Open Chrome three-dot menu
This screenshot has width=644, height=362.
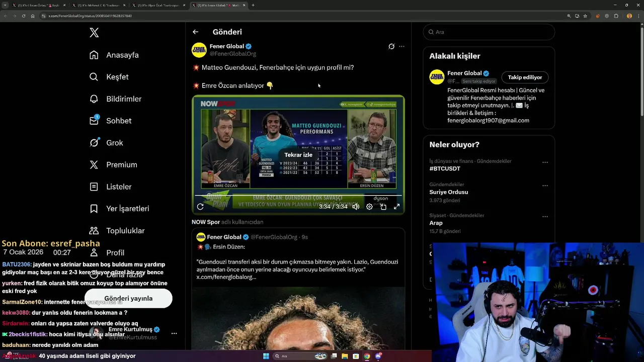(x=638, y=16)
